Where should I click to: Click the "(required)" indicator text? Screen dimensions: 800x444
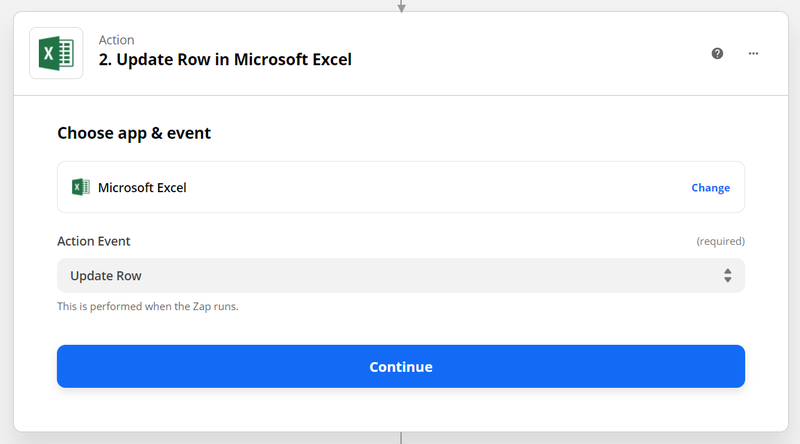coord(720,242)
